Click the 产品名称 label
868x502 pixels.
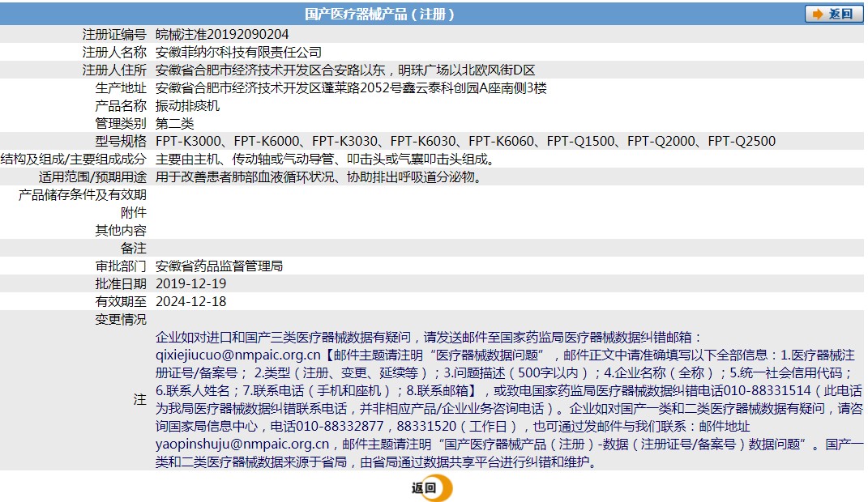(121, 105)
